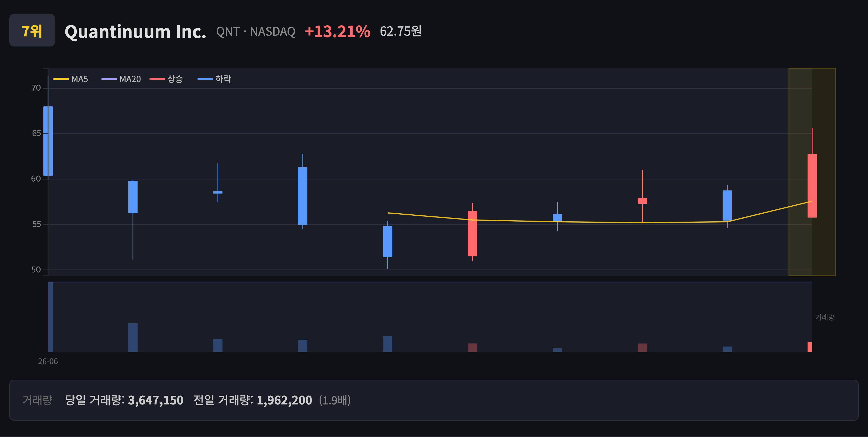The width and height of the screenshot is (868, 437).
Task: Click the 62.75원 price text
Action: click(401, 31)
